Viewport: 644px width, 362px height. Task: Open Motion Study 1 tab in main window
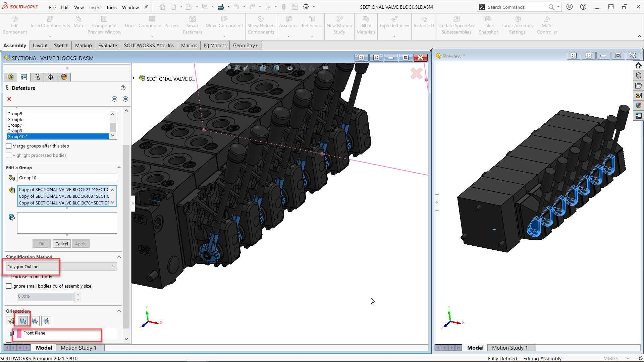78,348
